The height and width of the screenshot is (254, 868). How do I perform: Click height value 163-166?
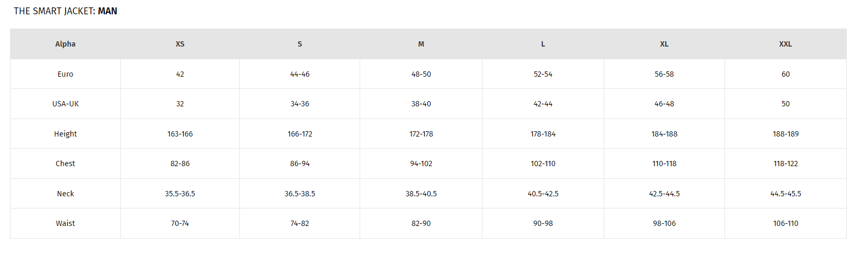coord(180,134)
